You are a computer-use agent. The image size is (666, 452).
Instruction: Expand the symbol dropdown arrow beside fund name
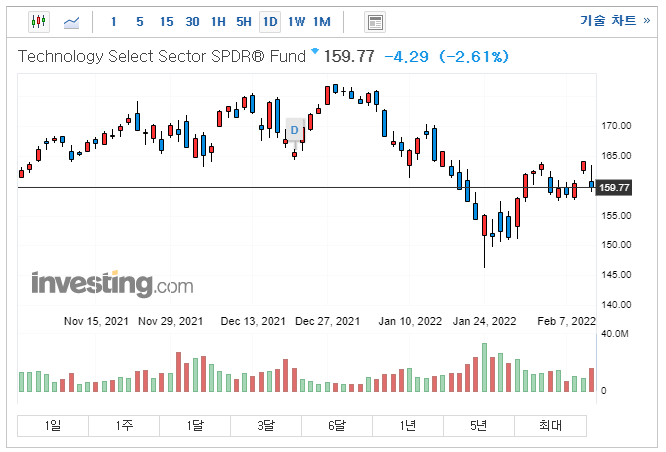tap(315, 51)
